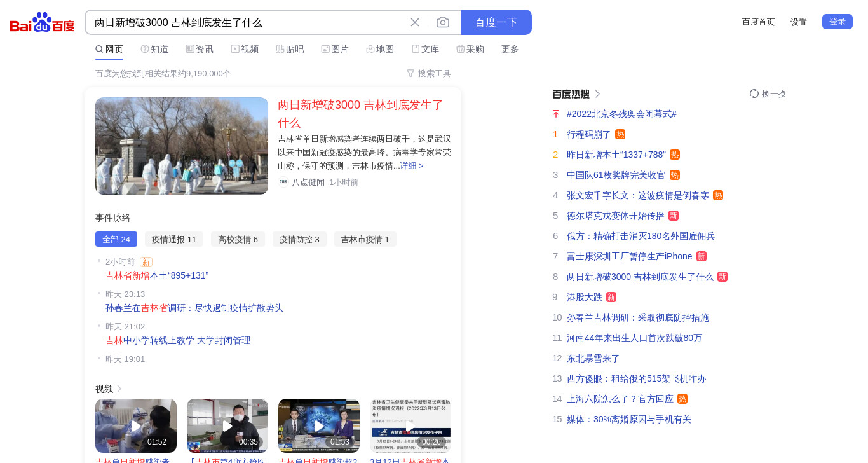
Task: Click the 新 tag beside 2小时前
Action: (146, 262)
